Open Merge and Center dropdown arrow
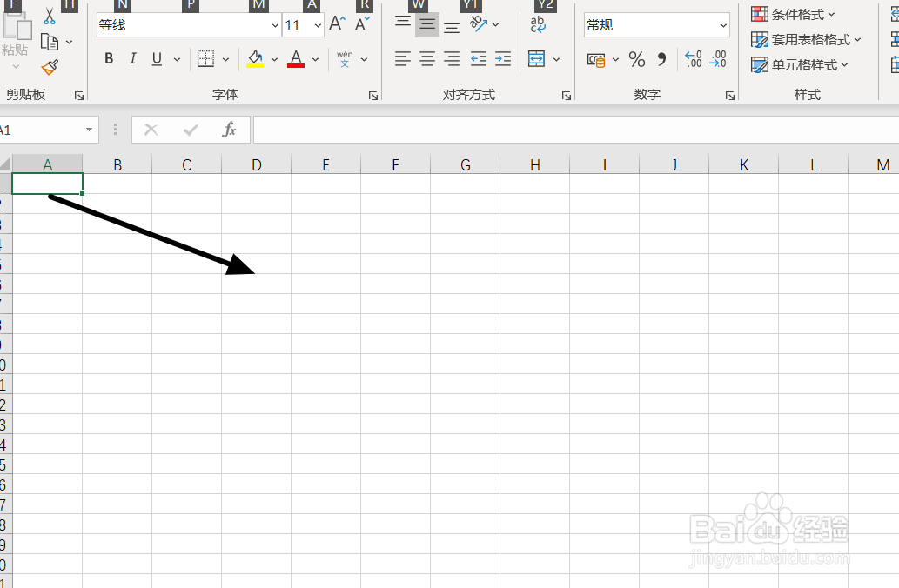Screen dimensions: 899x588 (556, 59)
